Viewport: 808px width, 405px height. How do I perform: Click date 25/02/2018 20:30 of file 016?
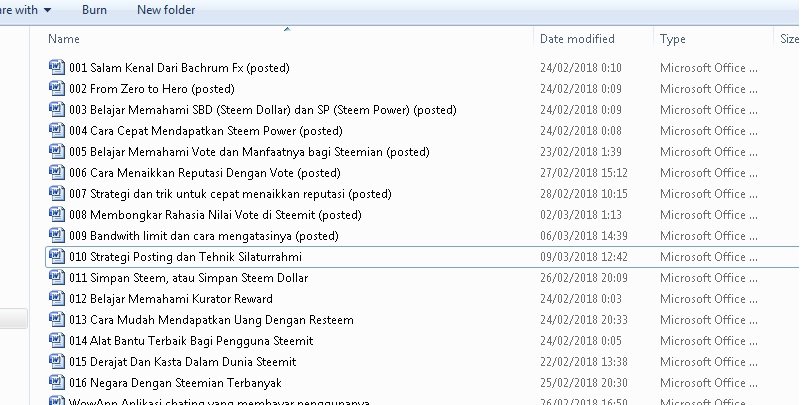click(584, 383)
